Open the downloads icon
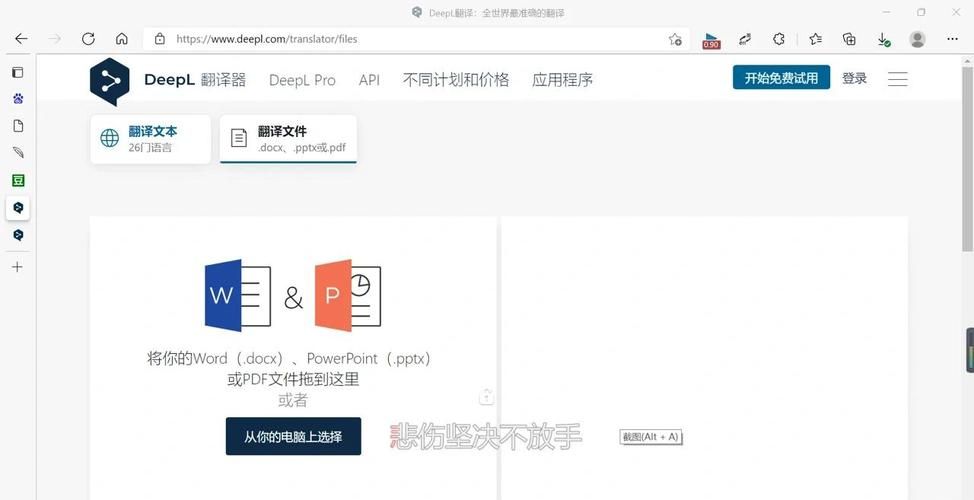 883,40
